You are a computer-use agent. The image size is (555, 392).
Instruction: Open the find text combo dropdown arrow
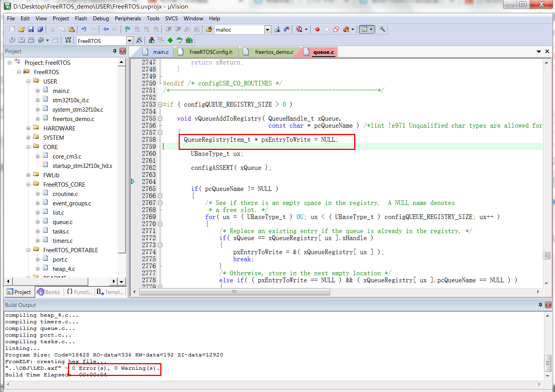(x=267, y=30)
